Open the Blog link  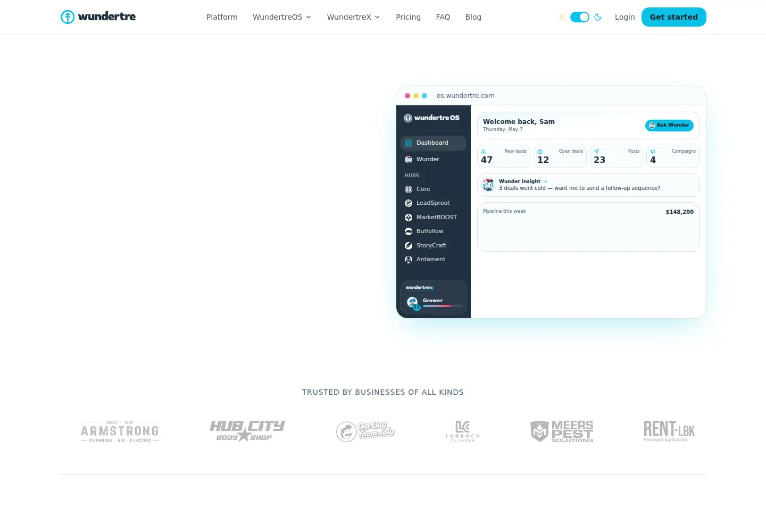tap(473, 17)
